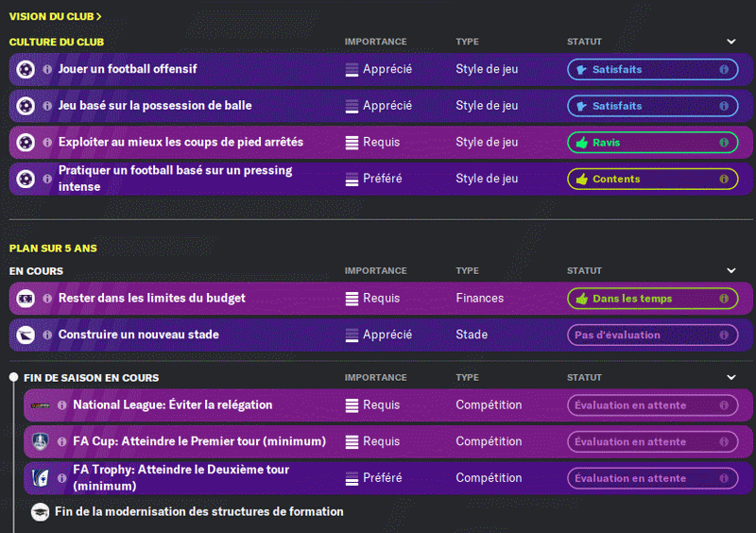Click the stadium icon for Construire un nouveau stade
The width and height of the screenshot is (756, 533).
tap(26, 335)
